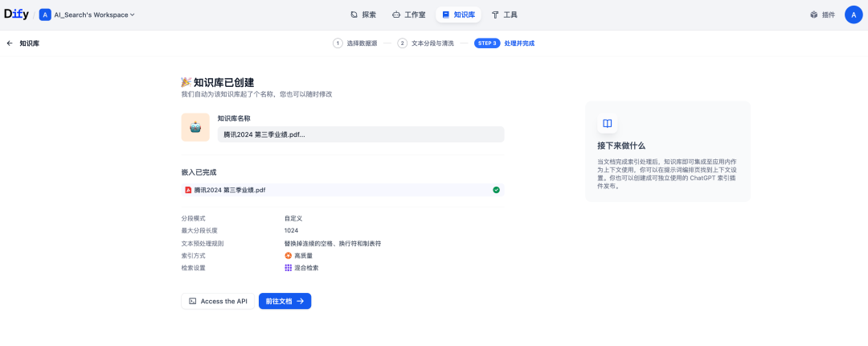Open the 插件 plugins page
The width and height of the screenshot is (868, 346).
(823, 15)
